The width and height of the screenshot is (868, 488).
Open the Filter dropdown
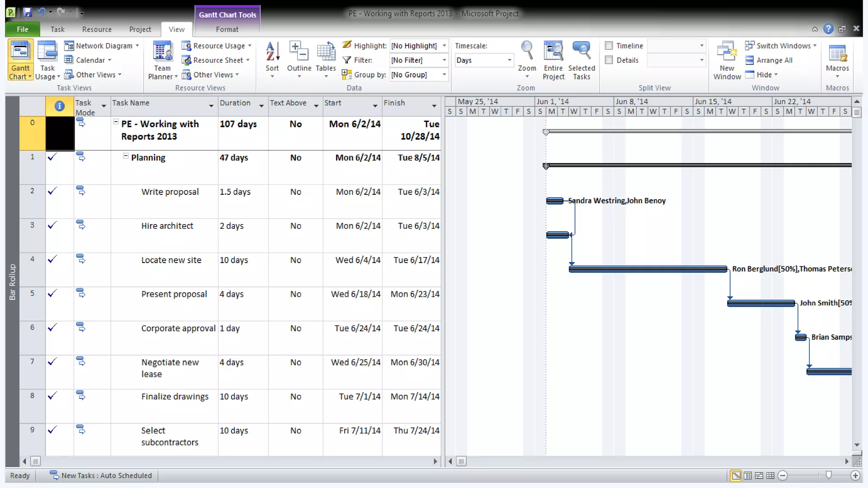click(x=444, y=60)
